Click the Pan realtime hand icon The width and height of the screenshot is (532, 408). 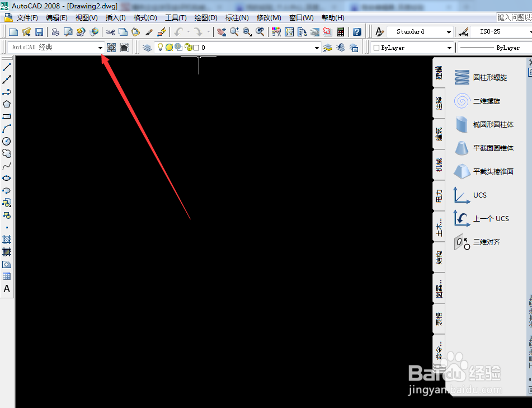tap(222, 32)
